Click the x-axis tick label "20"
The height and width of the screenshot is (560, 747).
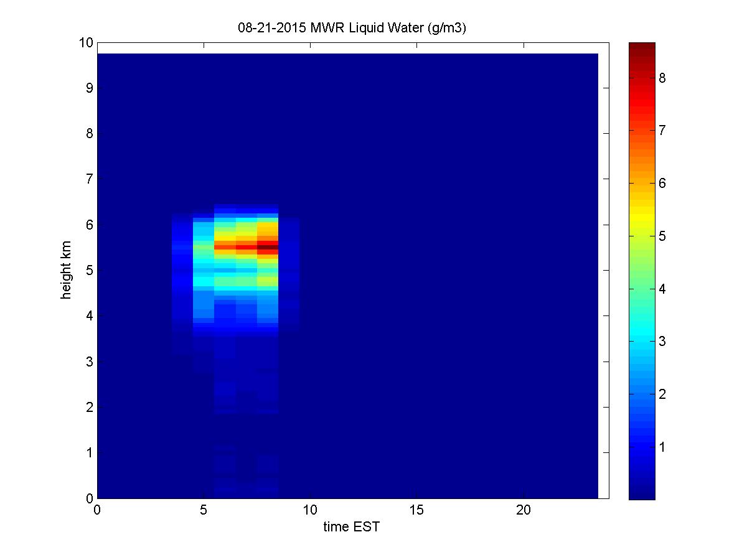coord(524,509)
